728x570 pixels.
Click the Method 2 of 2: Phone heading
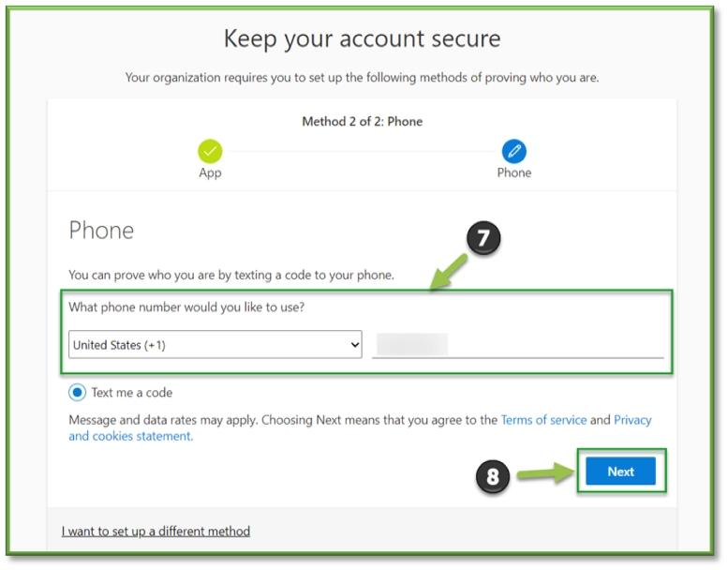[x=363, y=122]
